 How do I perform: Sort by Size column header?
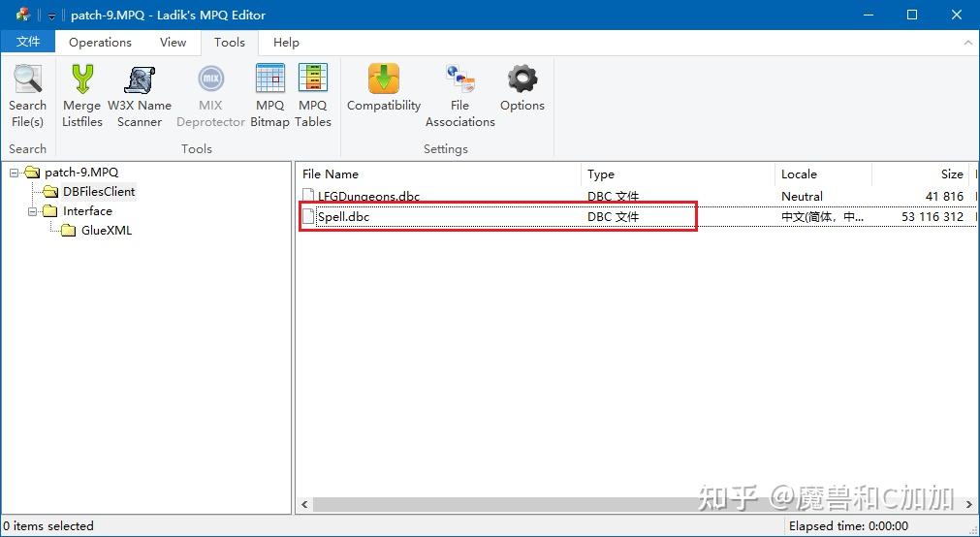tap(920, 174)
